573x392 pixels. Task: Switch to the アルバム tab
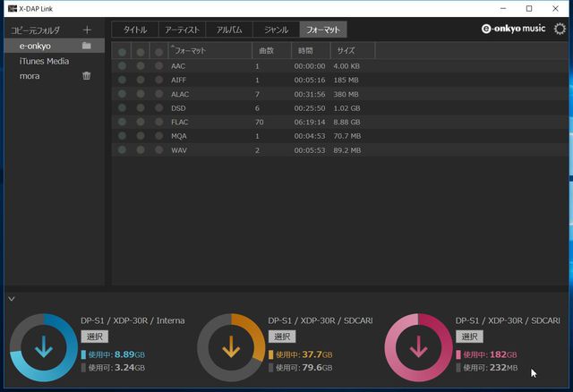229,30
